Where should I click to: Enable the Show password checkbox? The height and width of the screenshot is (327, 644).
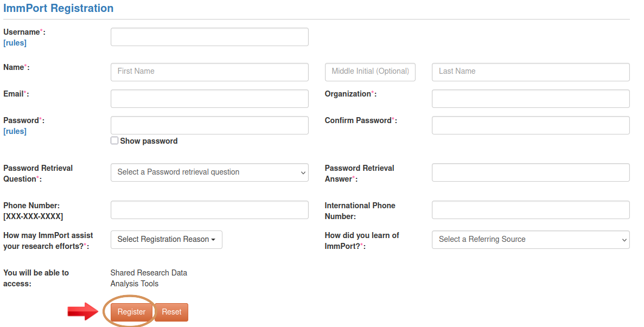coord(114,141)
